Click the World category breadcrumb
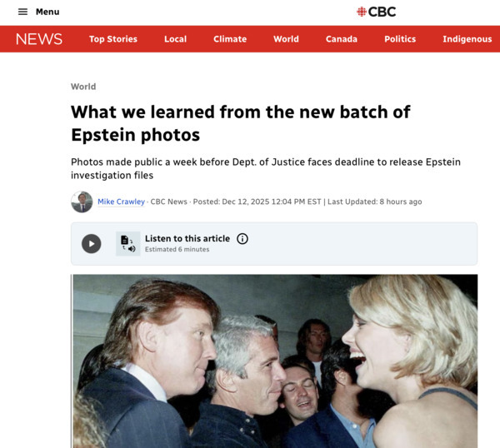Screen dimensions: 500x448 [x=83, y=87]
